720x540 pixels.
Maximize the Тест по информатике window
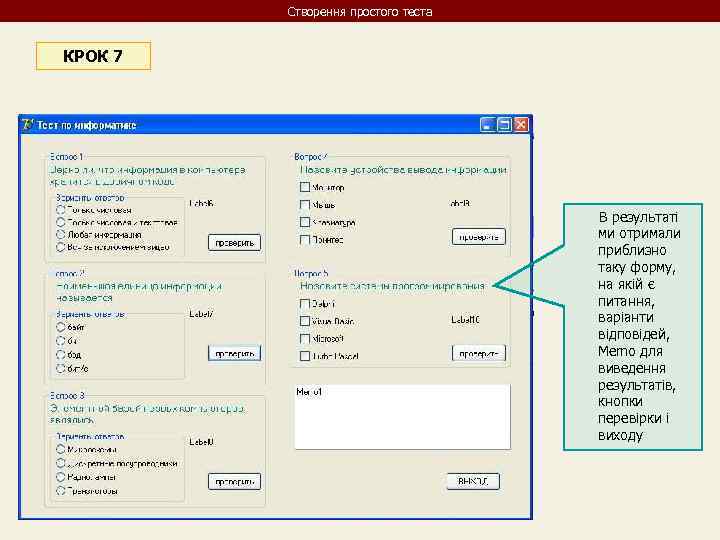pyautogui.click(x=504, y=124)
